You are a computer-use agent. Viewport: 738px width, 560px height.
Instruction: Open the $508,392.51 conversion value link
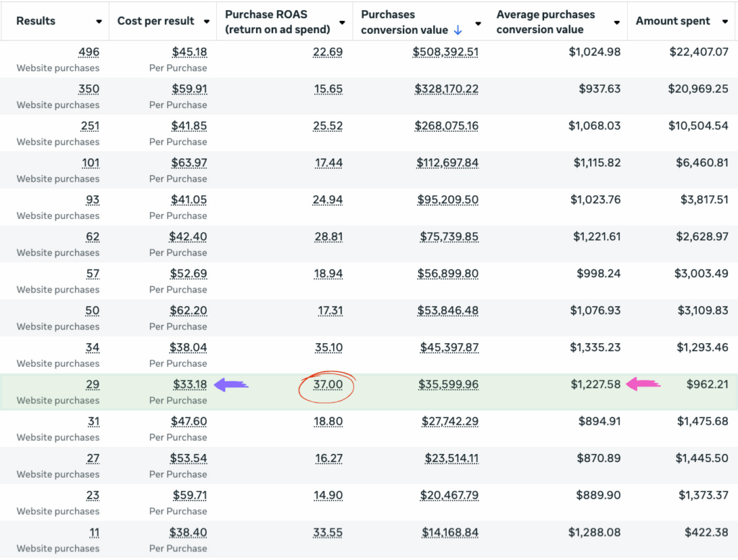click(x=445, y=52)
